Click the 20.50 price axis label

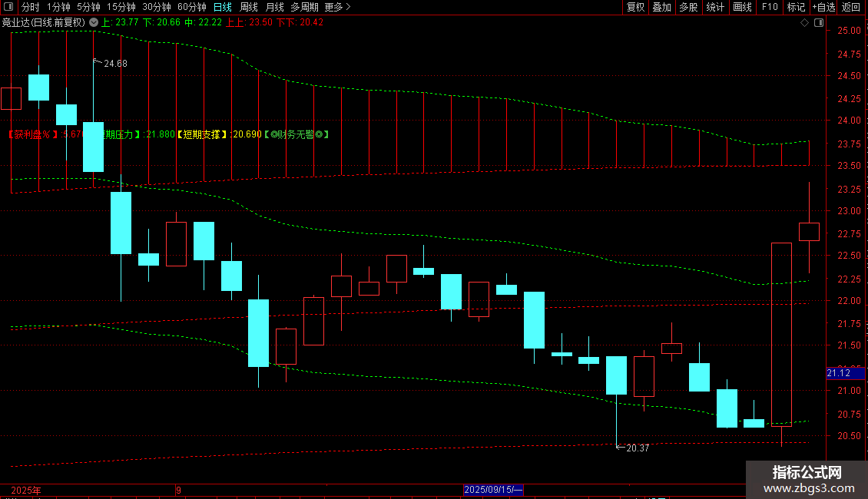(849, 436)
